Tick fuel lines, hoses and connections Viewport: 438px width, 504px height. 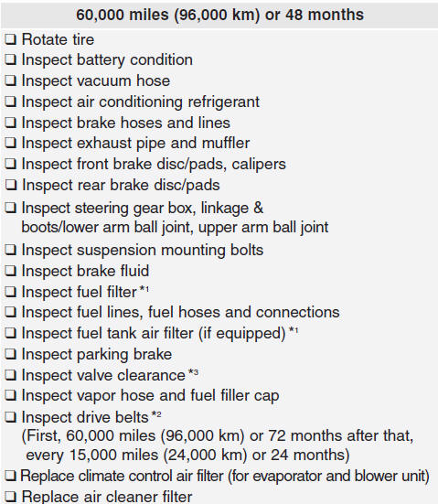[x=10, y=312]
